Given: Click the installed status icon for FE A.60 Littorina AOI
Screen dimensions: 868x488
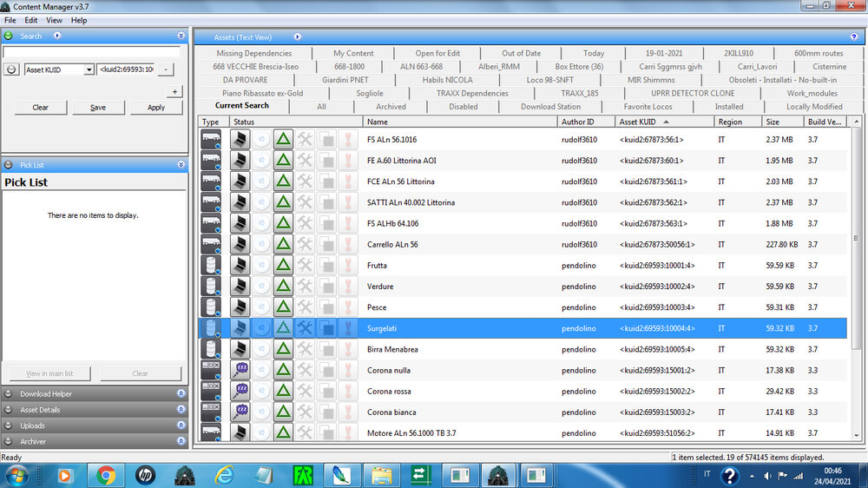Looking at the screenshot, I should point(240,161).
